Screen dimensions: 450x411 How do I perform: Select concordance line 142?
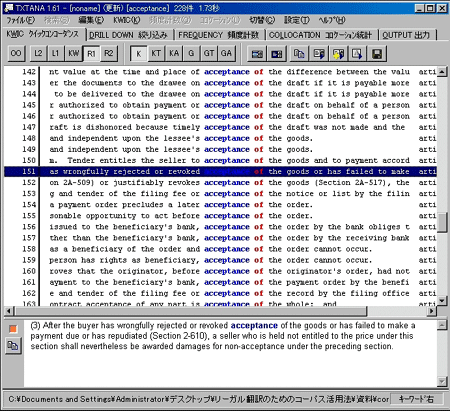click(221, 72)
